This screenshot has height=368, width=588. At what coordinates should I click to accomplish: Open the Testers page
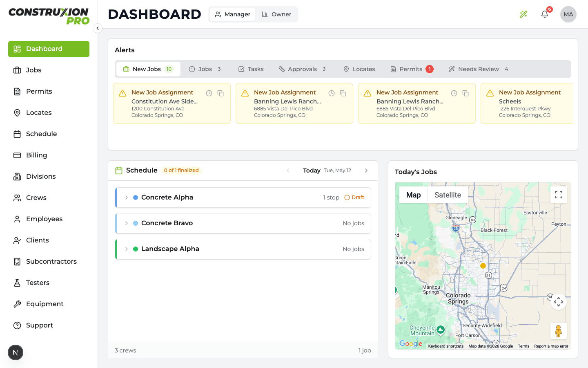[x=49, y=283]
